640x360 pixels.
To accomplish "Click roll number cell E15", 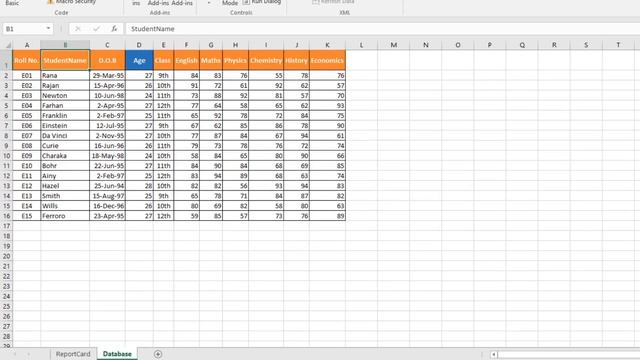I will tap(27, 216).
